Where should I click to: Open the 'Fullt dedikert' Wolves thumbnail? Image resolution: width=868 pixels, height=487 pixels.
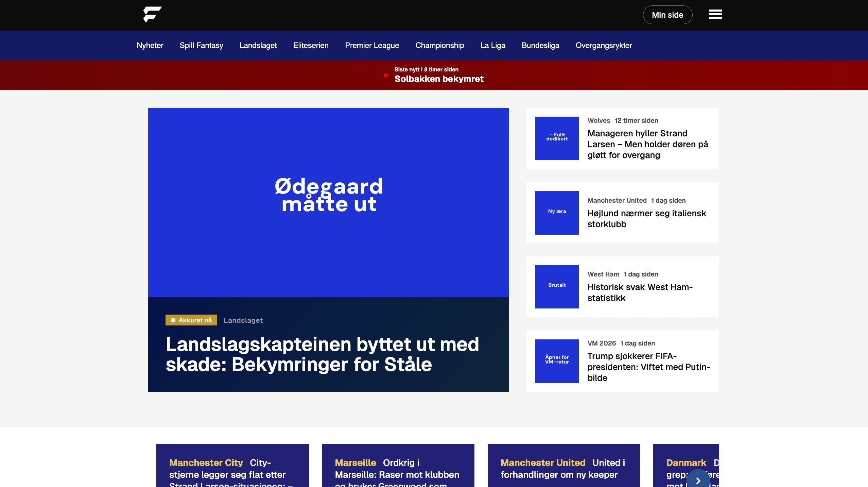[557, 138]
